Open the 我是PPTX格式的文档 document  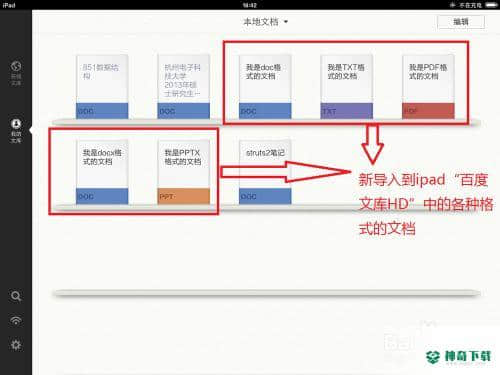point(184,172)
